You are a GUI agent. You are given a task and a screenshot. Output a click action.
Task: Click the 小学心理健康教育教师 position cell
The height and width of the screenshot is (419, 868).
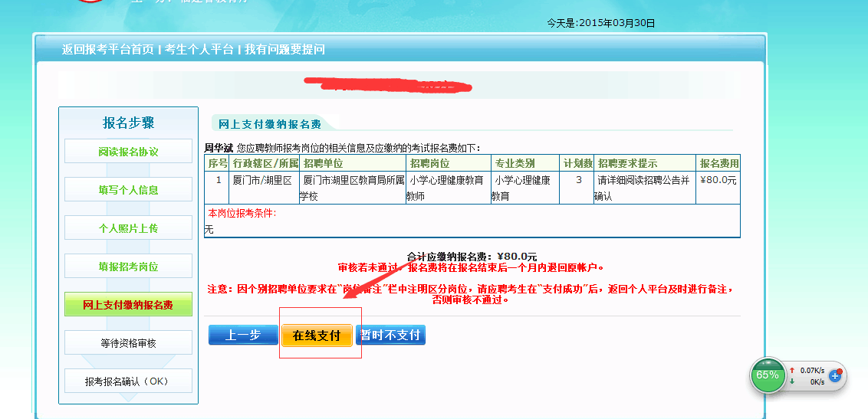[x=447, y=188]
